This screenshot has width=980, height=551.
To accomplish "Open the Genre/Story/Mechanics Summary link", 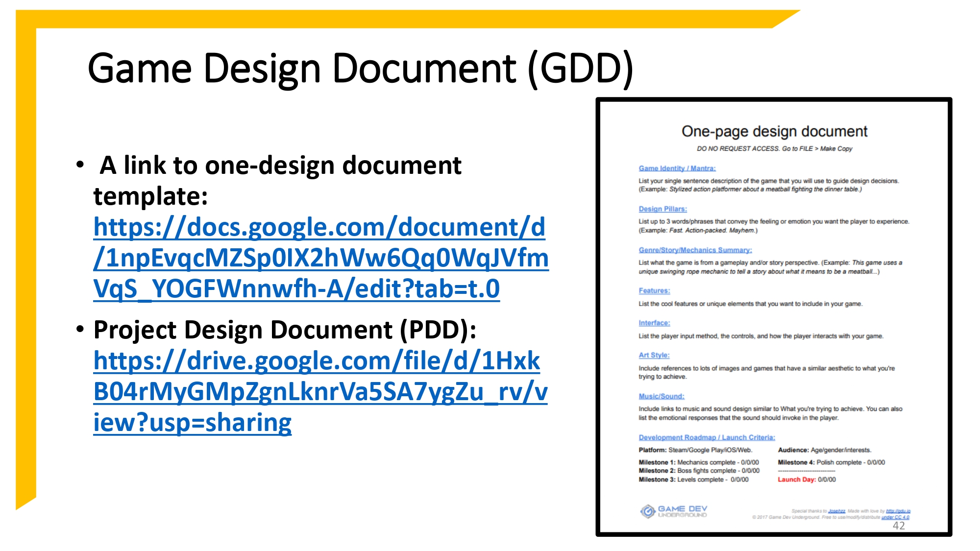I will click(x=694, y=250).
